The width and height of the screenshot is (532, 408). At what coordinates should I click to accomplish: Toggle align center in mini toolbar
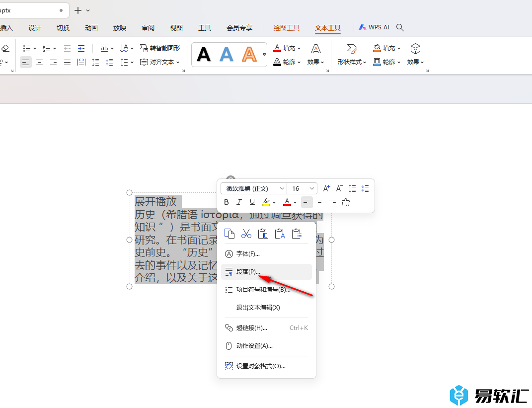[x=319, y=203]
